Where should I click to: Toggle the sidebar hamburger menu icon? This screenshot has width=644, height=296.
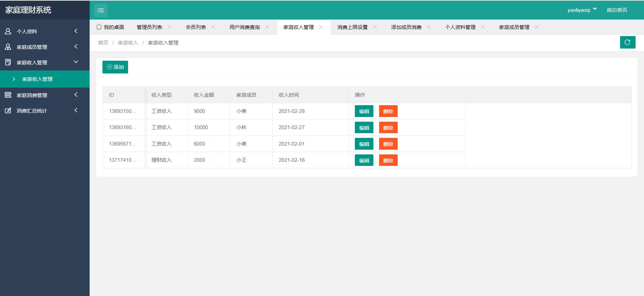(100, 10)
